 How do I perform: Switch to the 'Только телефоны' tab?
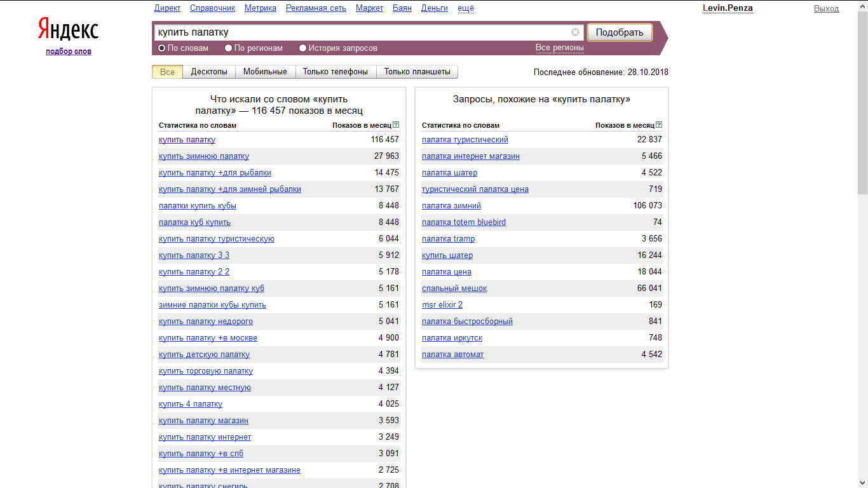click(336, 72)
